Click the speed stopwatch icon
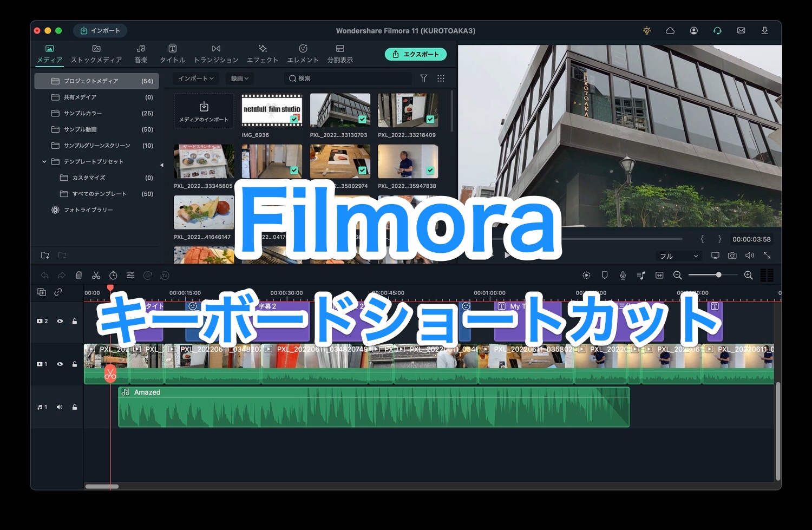 (x=113, y=276)
